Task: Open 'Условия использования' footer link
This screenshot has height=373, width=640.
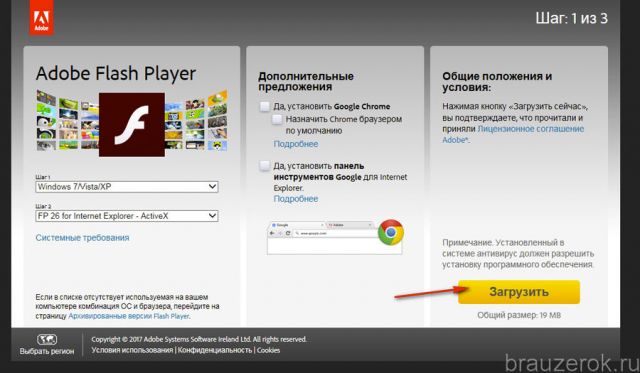Action: pos(132,350)
